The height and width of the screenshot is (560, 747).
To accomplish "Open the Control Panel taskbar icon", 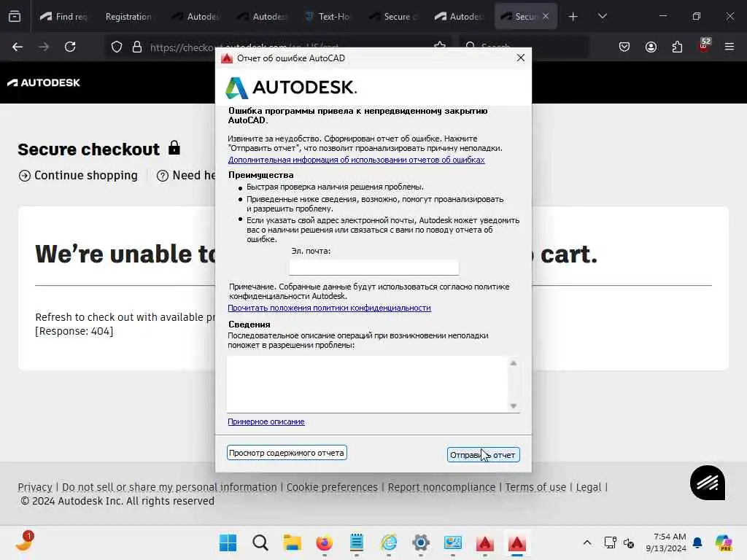I will tap(452, 542).
